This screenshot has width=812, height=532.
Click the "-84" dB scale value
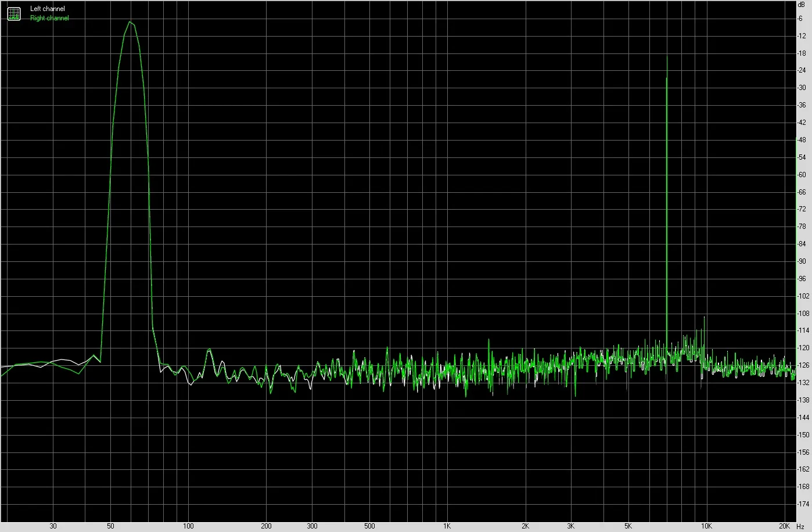(802, 244)
